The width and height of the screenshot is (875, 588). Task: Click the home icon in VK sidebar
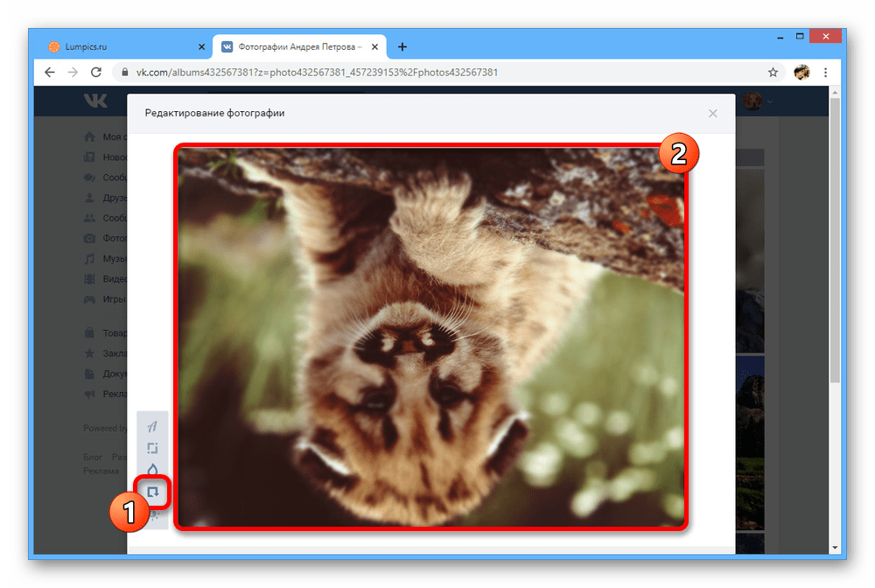pyautogui.click(x=89, y=136)
